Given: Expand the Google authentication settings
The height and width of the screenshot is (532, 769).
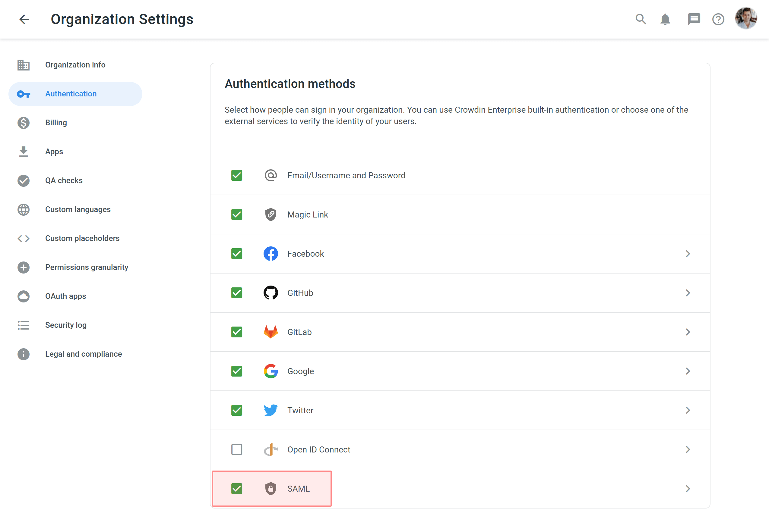Looking at the screenshot, I should pyautogui.click(x=689, y=371).
